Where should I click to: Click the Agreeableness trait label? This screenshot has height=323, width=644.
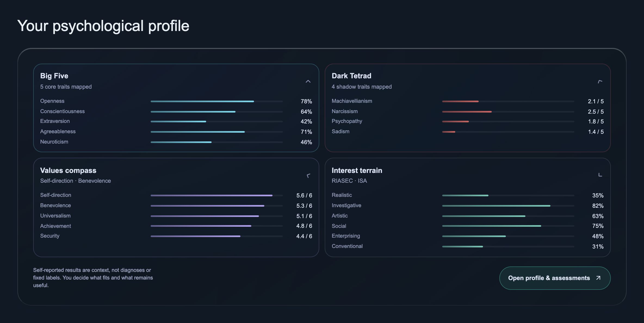point(58,131)
